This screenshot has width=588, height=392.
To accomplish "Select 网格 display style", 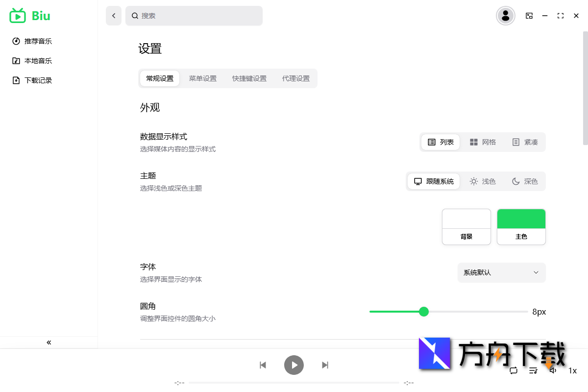I will point(483,142).
